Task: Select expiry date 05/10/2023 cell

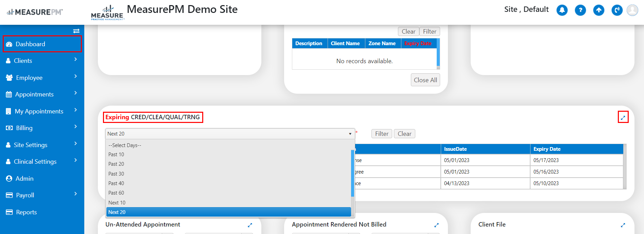Action: [x=576, y=183]
